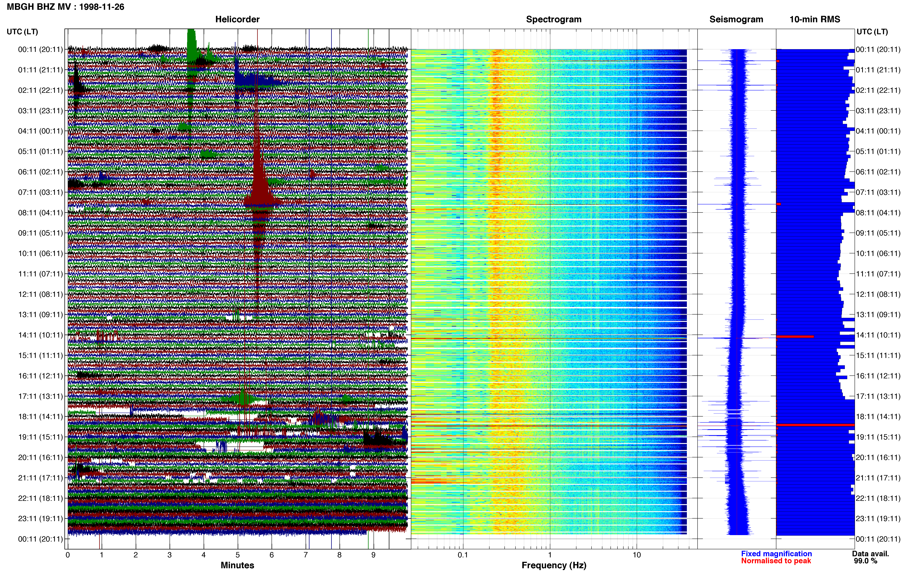Image resolution: width=924 pixels, height=578 pixels.
Task: Click the left time label 01:11 (21:11)
Action: coord(41,70)
